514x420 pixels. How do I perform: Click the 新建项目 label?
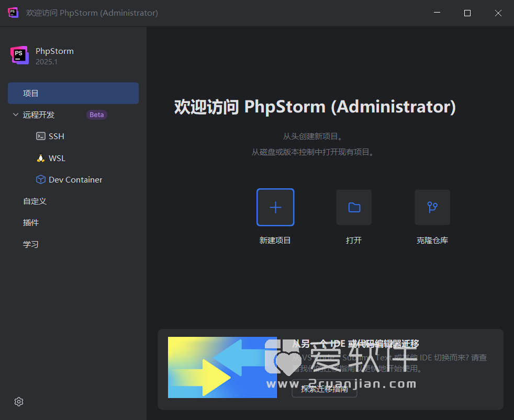coord(275,241)
